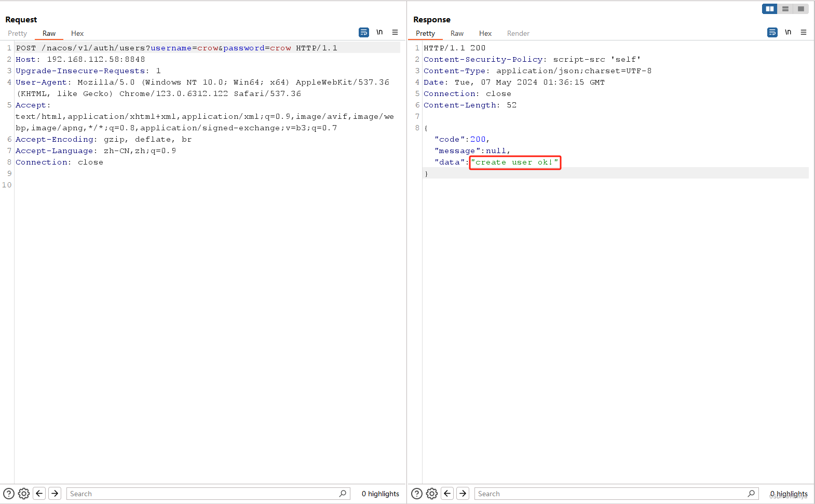
Task: Open the Request Hex tab
Action: coord(77,33)
